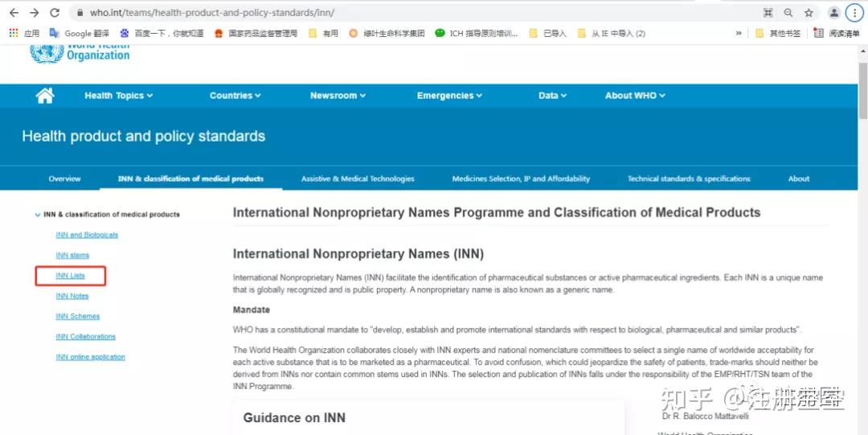Screen dimensions: 868x435
Task: Select INN & classification of medical products tab
Action: pos(190,179)
